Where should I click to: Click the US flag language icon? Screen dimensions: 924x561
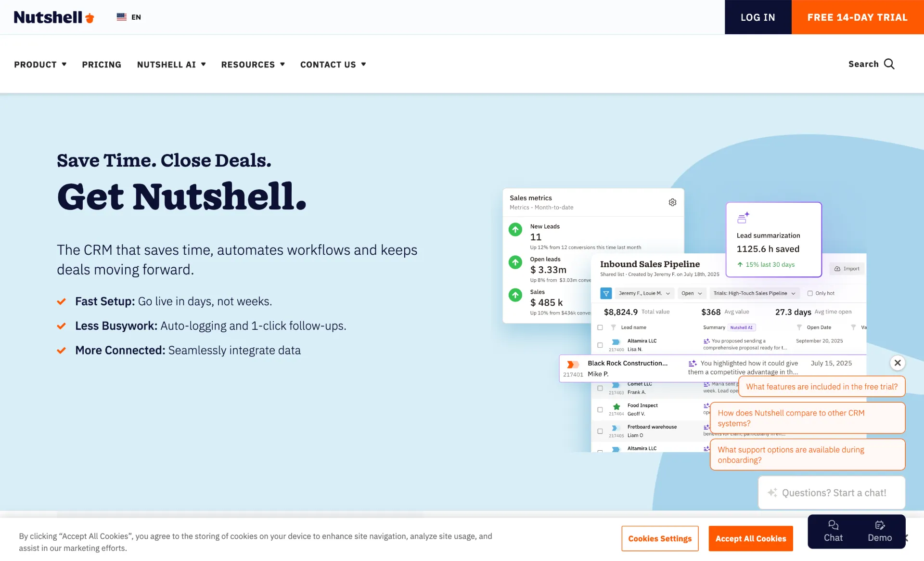(x=122, y=17)
